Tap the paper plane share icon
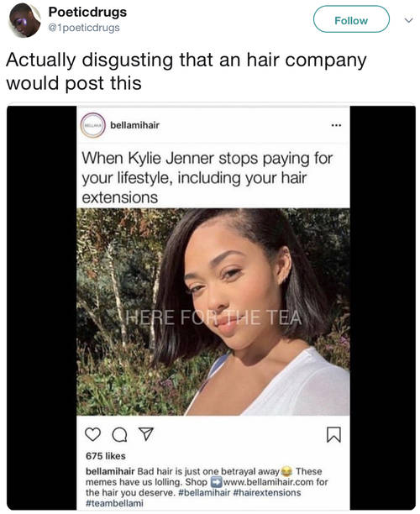The height and width of the screenshot is (514, 420). click(145, 434)
